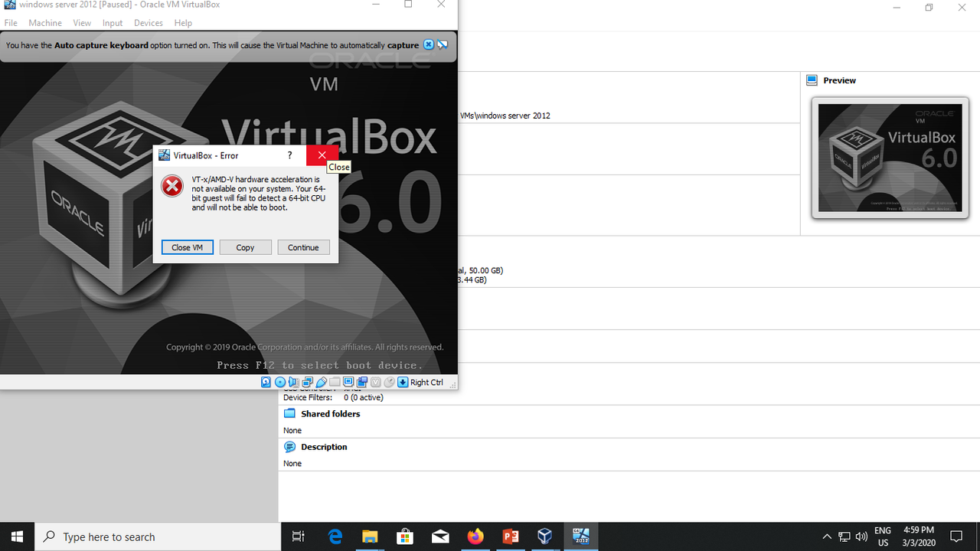Click the recording icon in VM status bar

tap(362, 382)
